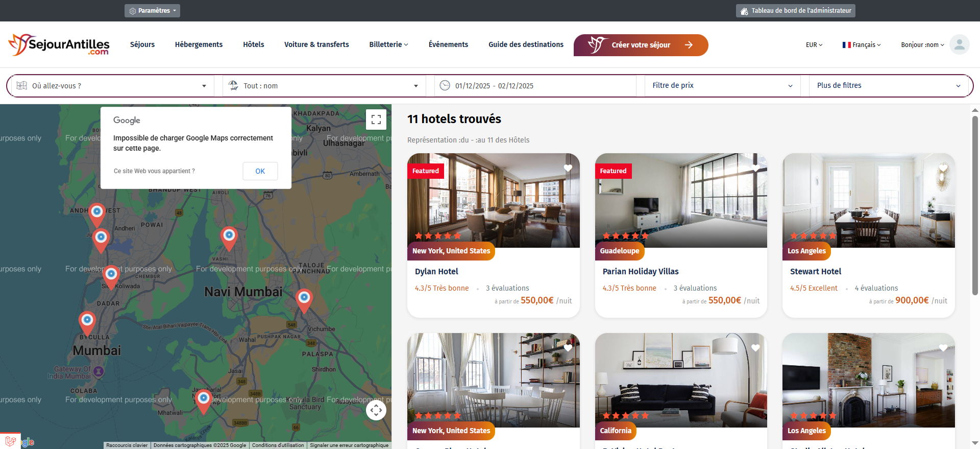Click the Créer votre séjour button
The width and height of the screenshot is (980, 449).
coord(641,45)
